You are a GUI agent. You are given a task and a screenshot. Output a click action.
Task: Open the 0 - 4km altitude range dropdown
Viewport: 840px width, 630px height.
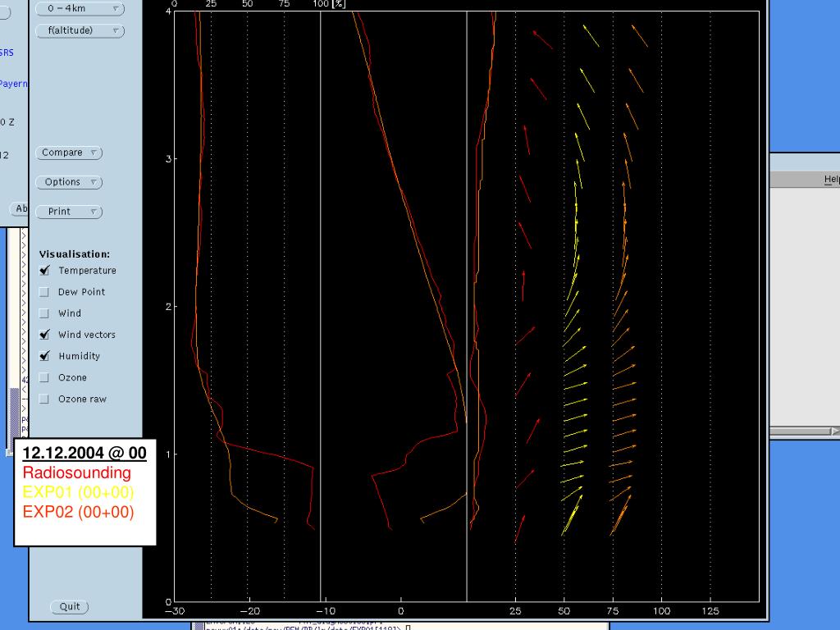(80, 8)
